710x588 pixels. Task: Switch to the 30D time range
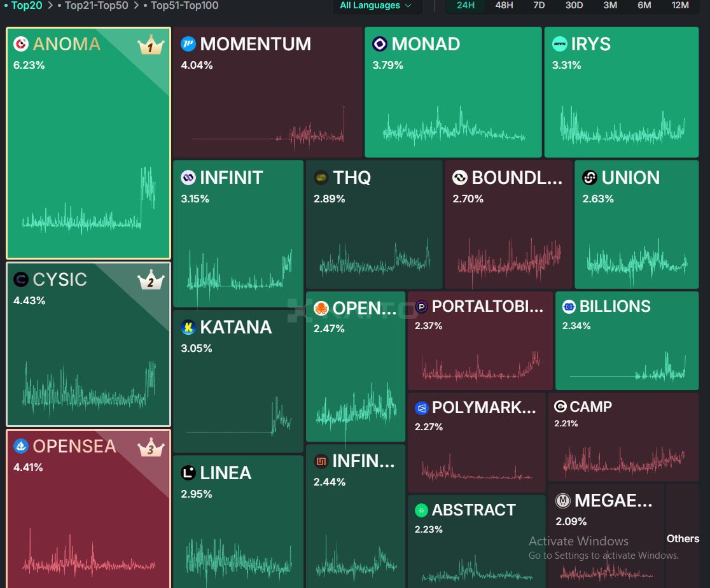point(574,6)
